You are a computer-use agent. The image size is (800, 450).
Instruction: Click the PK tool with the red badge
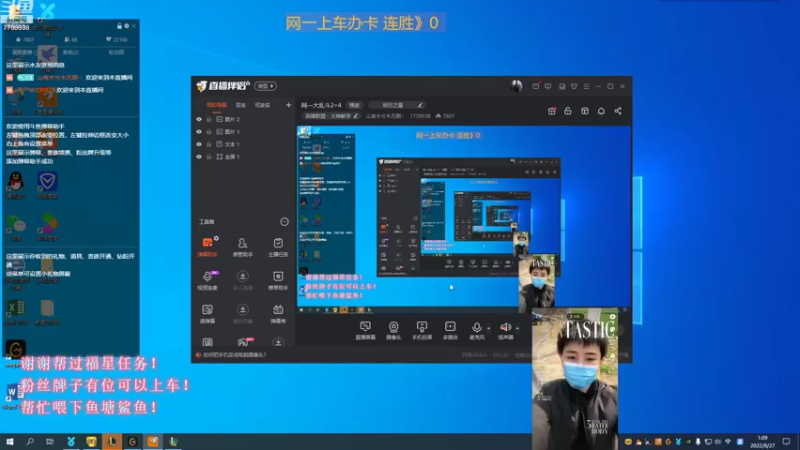(x=243, y=342)
